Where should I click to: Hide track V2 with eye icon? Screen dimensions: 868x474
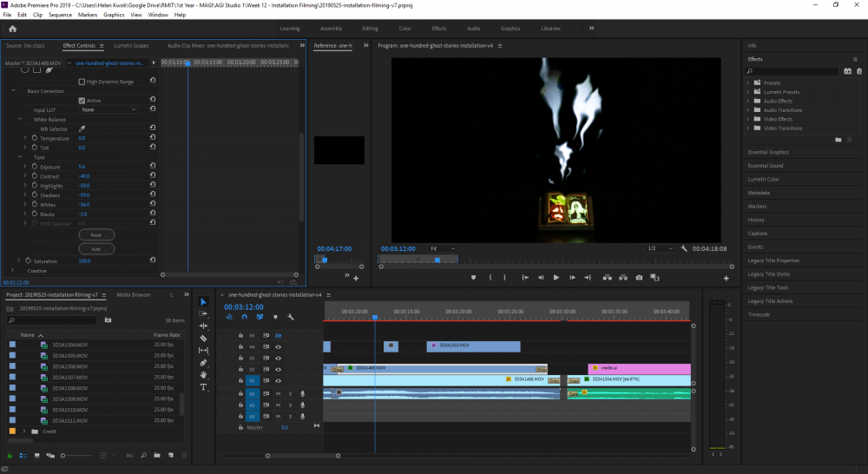coord(278,369)
